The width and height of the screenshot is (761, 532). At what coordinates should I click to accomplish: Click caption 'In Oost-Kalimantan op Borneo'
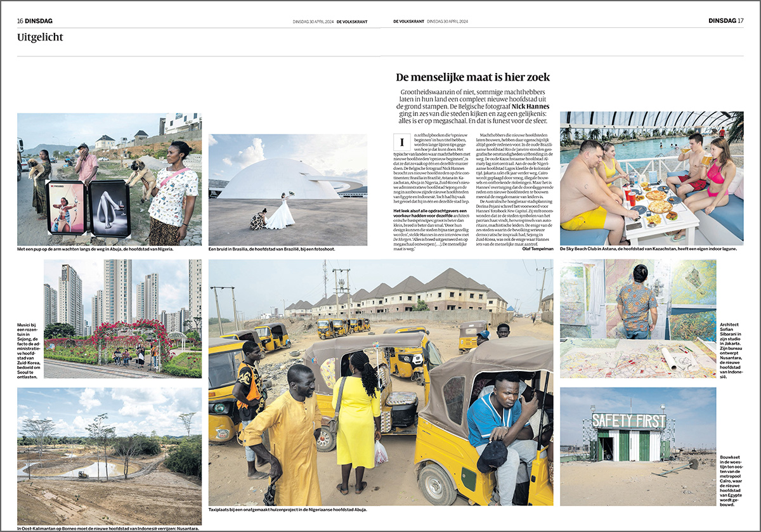108,528
